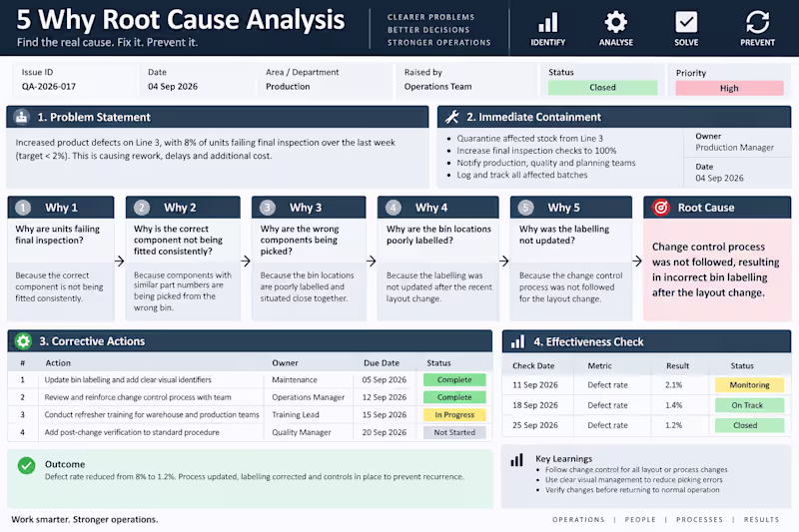
Task: Select the green Closed status badge under Status
Action: (603, 88)
